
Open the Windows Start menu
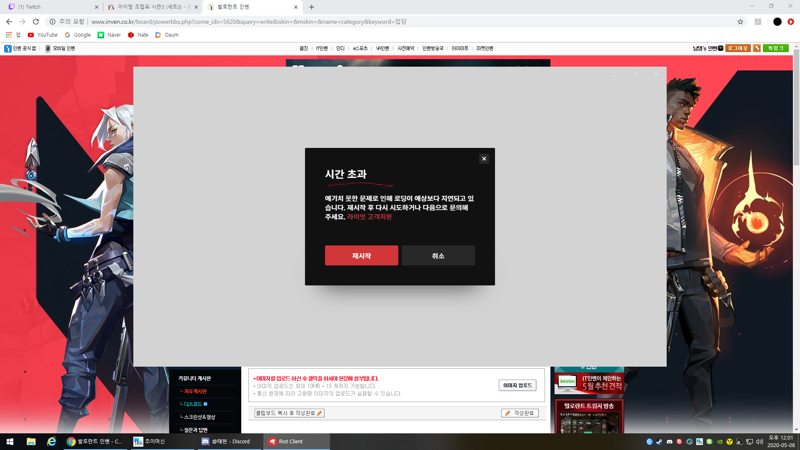click(10, 441)
